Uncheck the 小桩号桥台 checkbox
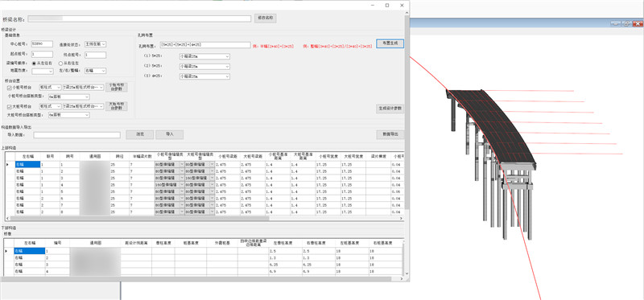Viewport: 644px width, 300px height. coord(10,88)
